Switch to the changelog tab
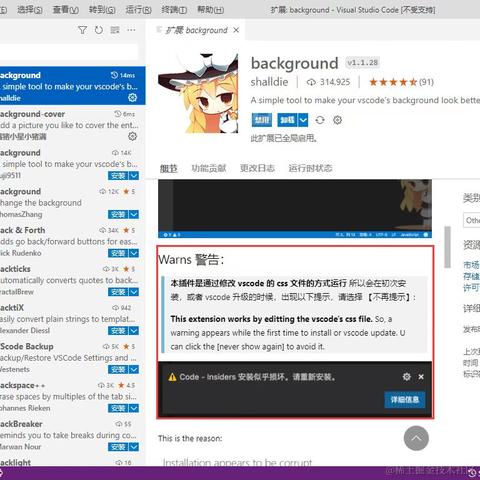Image resolution: width=480 pixels, height=480 pixels. point(257,168)
